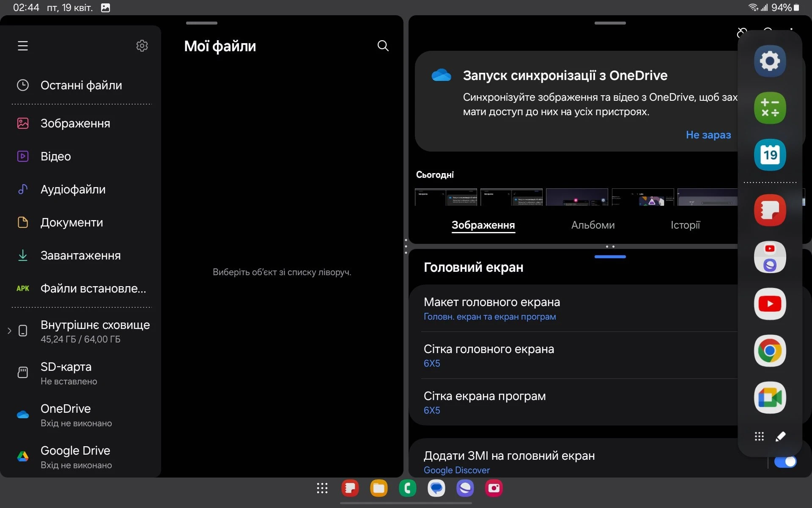This screenshot has width=812, height=508.
Task: Launch Chrome from the edge panel
Action: point(770,351)
